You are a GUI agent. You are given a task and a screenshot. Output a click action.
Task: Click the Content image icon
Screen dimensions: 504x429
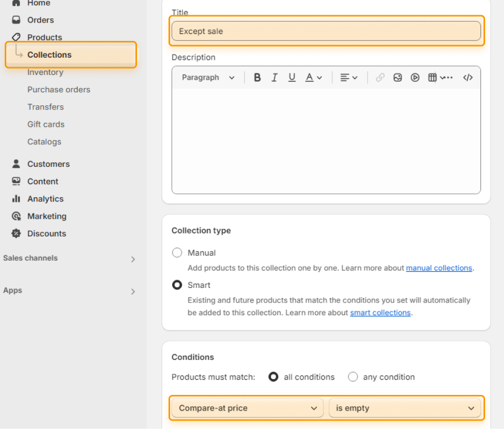pyautogui.click(x=16, y=181)
